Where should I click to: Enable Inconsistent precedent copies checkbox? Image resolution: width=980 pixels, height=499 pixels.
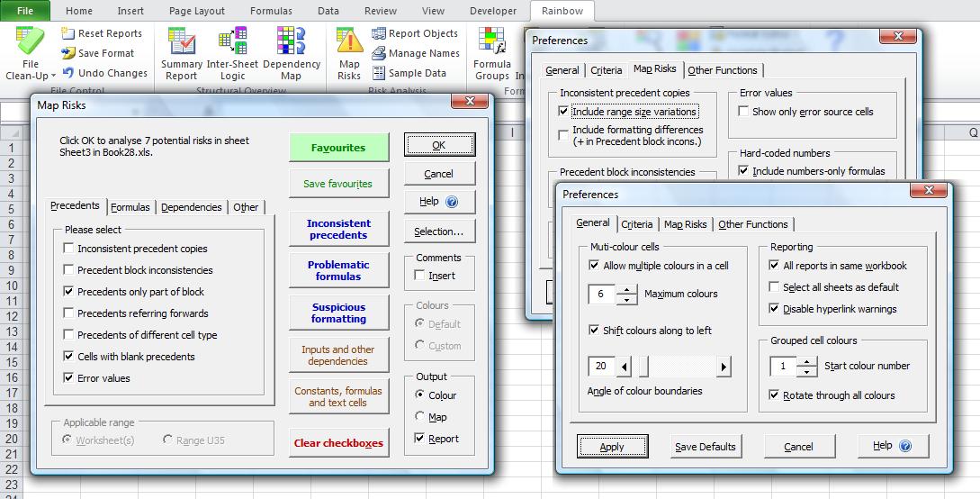point(68,249)
